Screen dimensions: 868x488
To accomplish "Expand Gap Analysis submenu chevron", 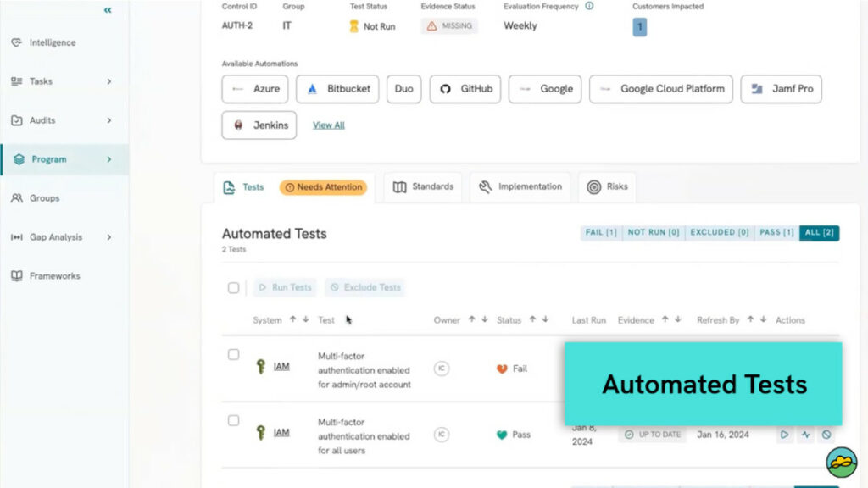I will tap(109, 237).
